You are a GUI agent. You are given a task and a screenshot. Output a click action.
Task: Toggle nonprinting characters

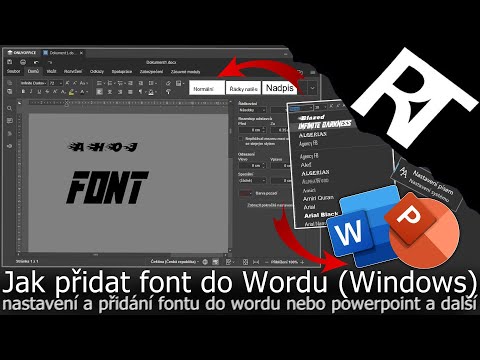point(140,92)
